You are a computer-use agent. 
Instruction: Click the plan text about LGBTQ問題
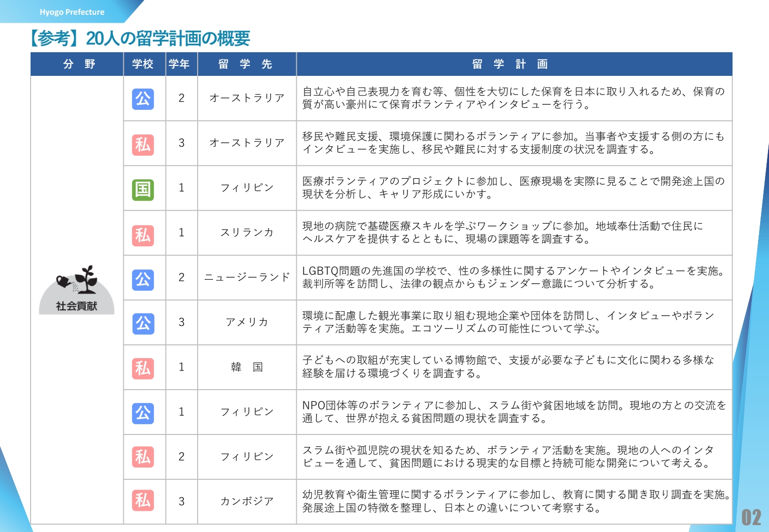coord(514,277)
